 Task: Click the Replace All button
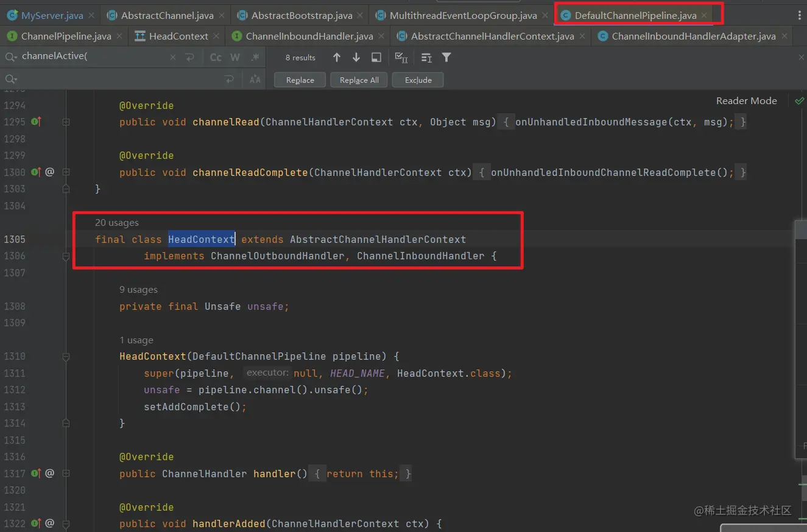point(359,80)
